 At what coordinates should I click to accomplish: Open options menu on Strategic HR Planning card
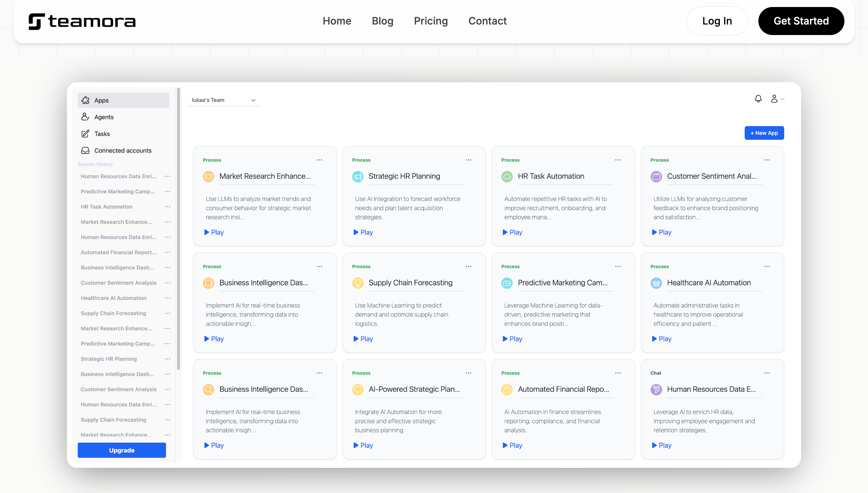(468, 160)
